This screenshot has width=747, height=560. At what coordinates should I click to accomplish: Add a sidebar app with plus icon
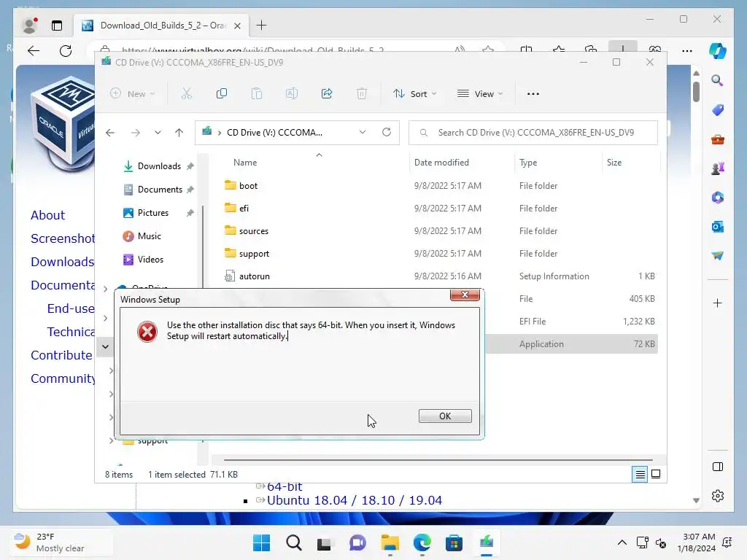tap(718, 303)
